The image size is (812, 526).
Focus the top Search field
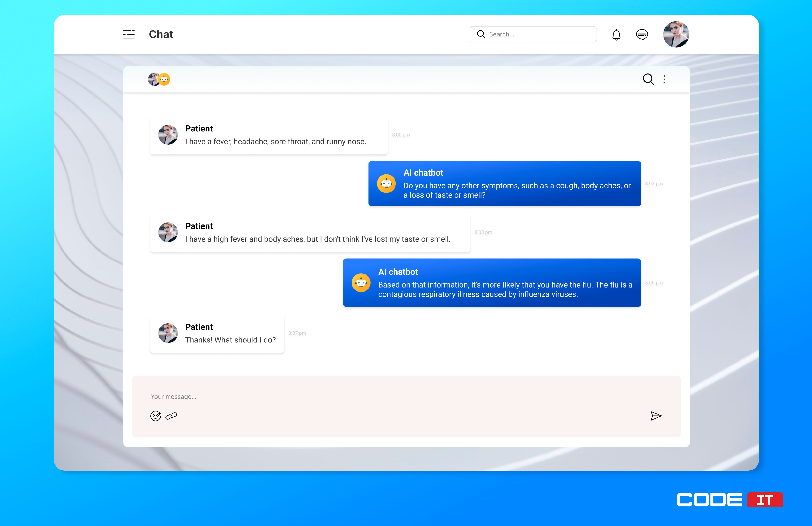point(533,34)
